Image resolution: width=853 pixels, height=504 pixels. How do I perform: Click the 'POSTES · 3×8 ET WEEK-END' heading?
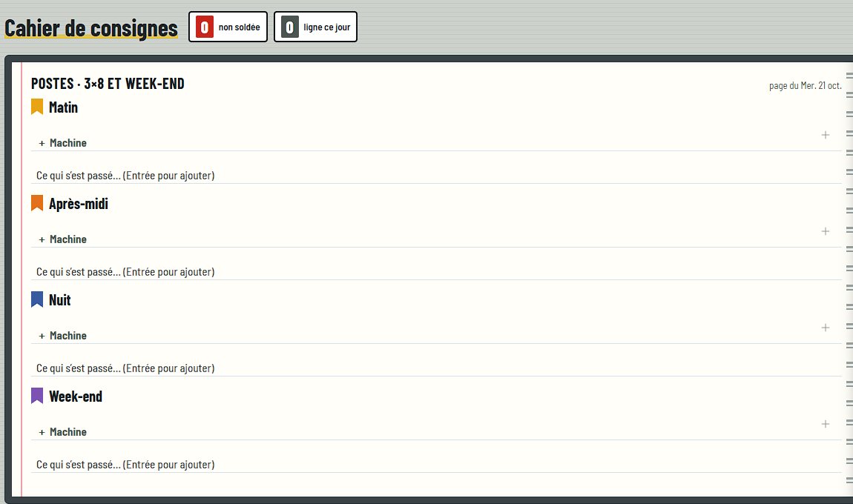tap(108, 83)
